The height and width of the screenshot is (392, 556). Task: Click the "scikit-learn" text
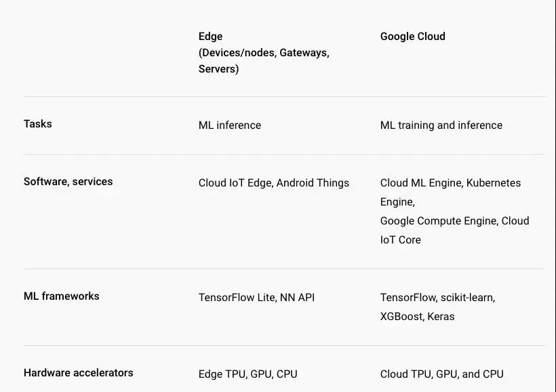point(467,298)
